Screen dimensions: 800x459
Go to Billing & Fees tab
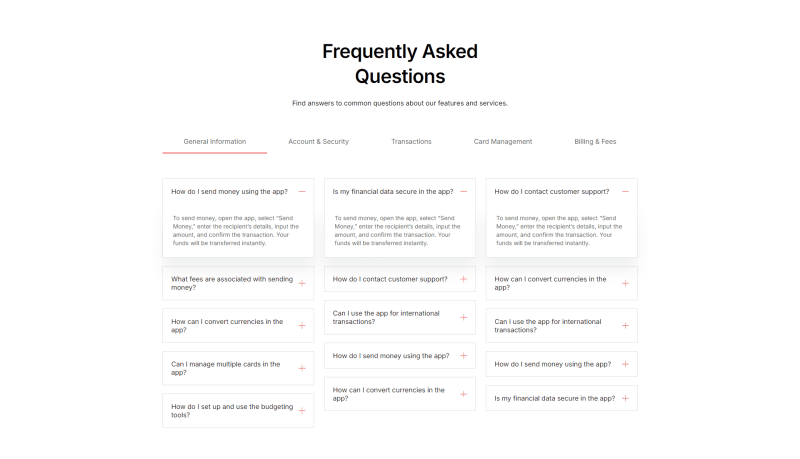(x=595, y=142)
